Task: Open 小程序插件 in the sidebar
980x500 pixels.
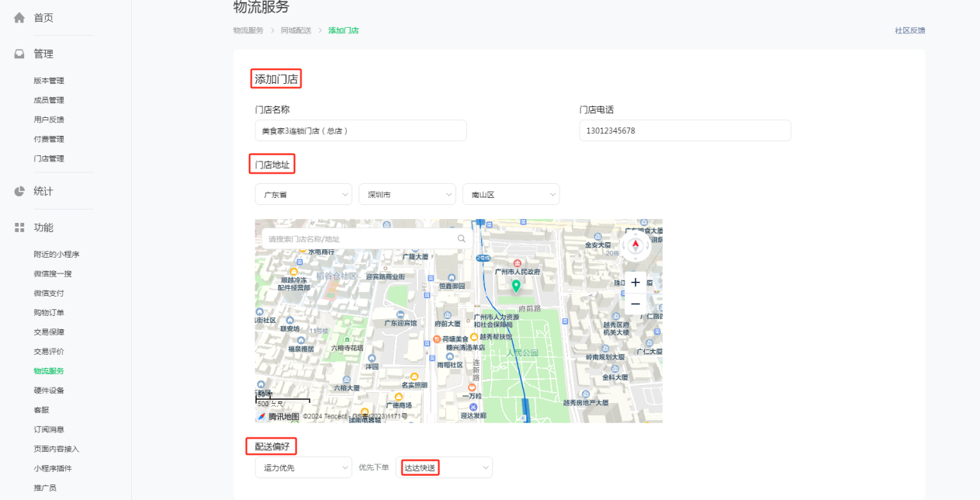Action: point(53,468)
